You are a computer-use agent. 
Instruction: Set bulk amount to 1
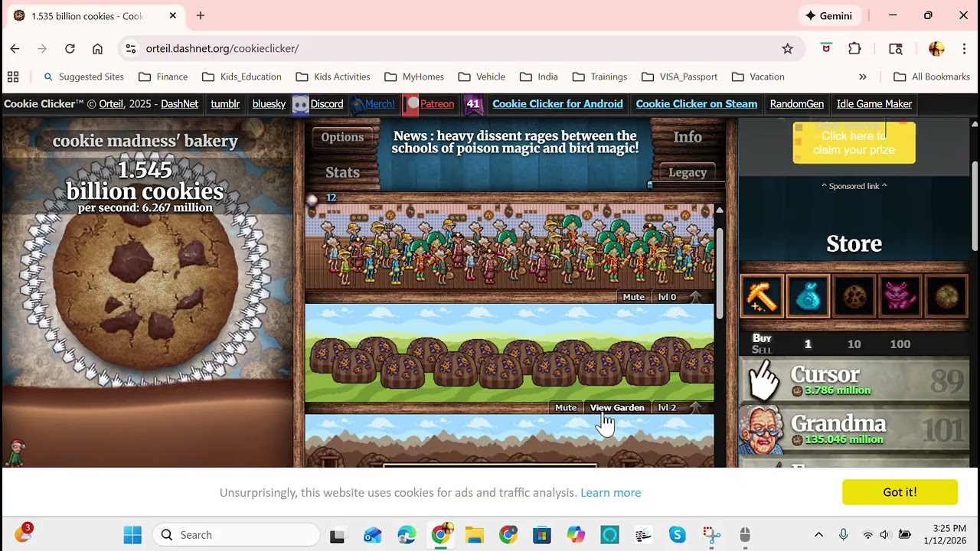click(808, 344)
